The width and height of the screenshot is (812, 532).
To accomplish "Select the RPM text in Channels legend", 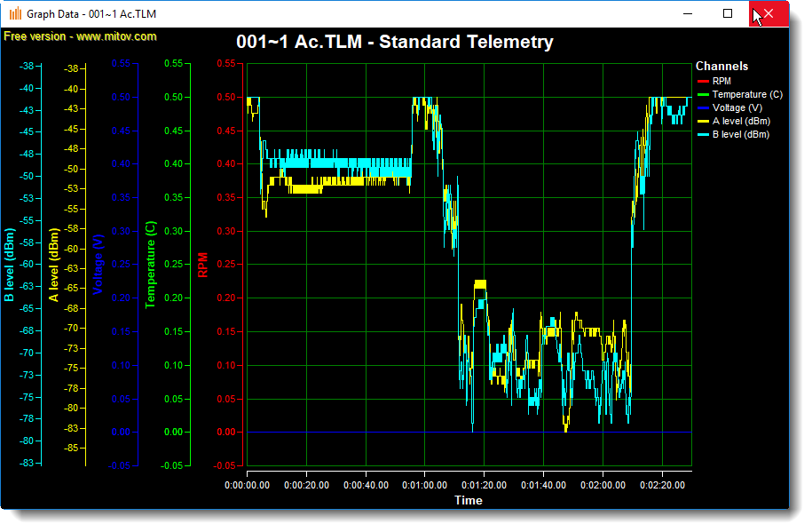I will (721, 81).
